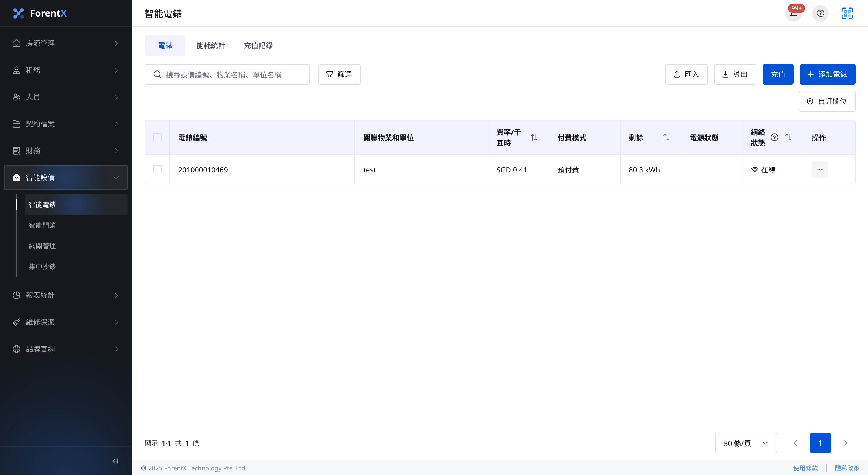The width and height of the screenshot is (868, 475).
Task: Expand 報表統計 menu
Action: pos(66,295)
